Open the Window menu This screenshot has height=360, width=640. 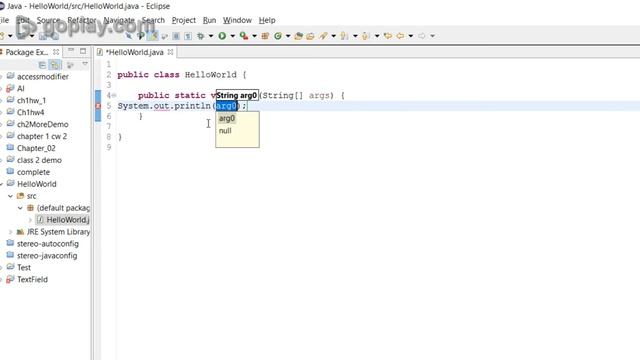[237, 20]
